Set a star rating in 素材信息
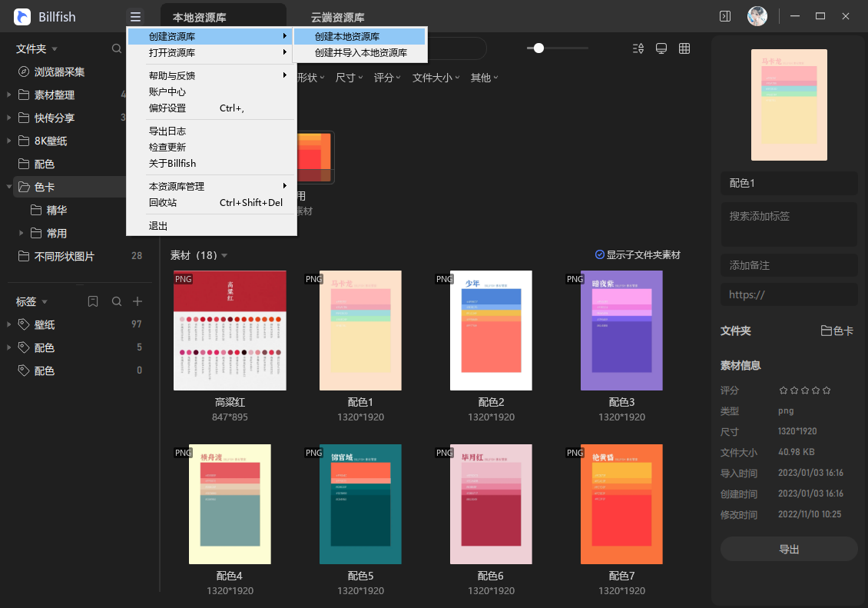Viewport: 868px width, 608px height. pos(803,390)
